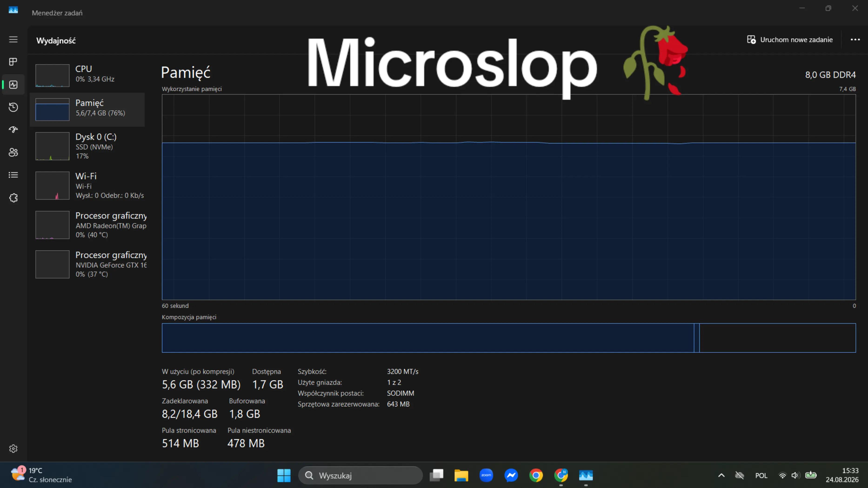Open the Chrome icon next to Messenger
Image resolution: width=868 pixels, height=488 pixels.
click(x=536, y=475)
